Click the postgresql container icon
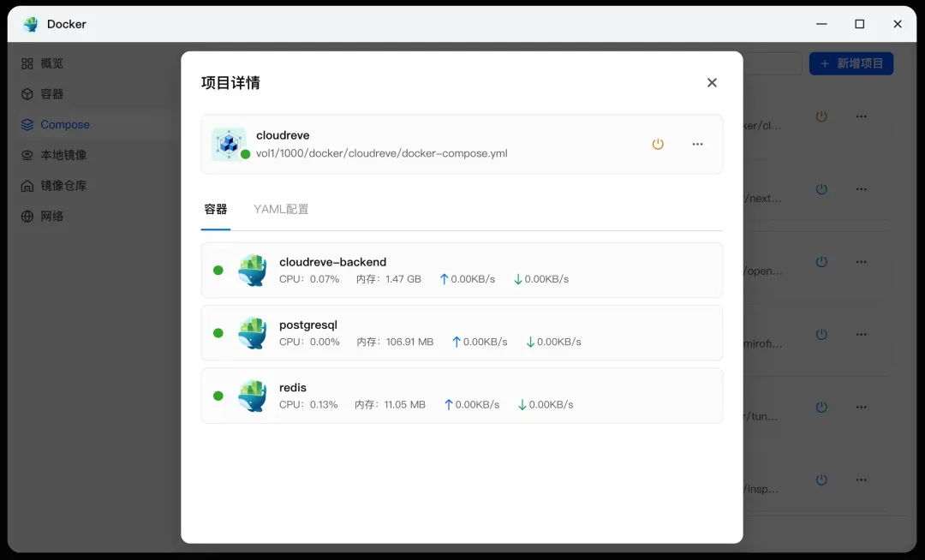The height and width of the screenshot is (560, 925). point(252,333)
